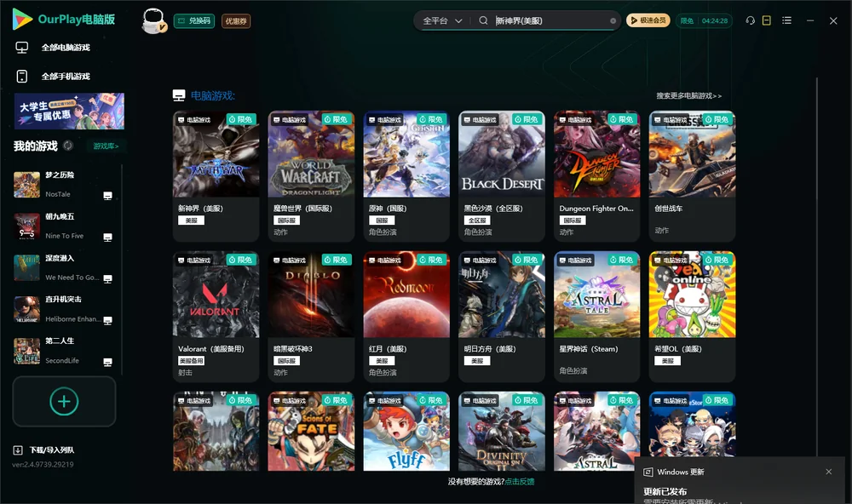
Task: Add a new game with plus button
Action: (x=64, y=401)
